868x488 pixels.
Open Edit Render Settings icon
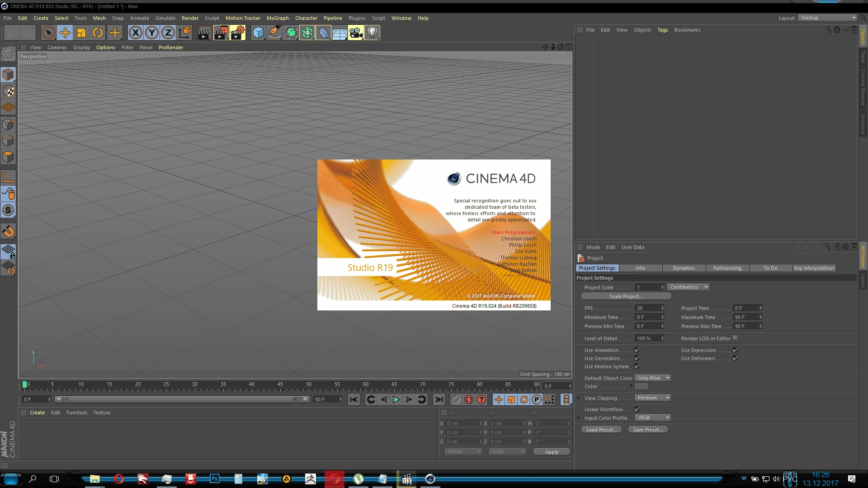[237, 33]
